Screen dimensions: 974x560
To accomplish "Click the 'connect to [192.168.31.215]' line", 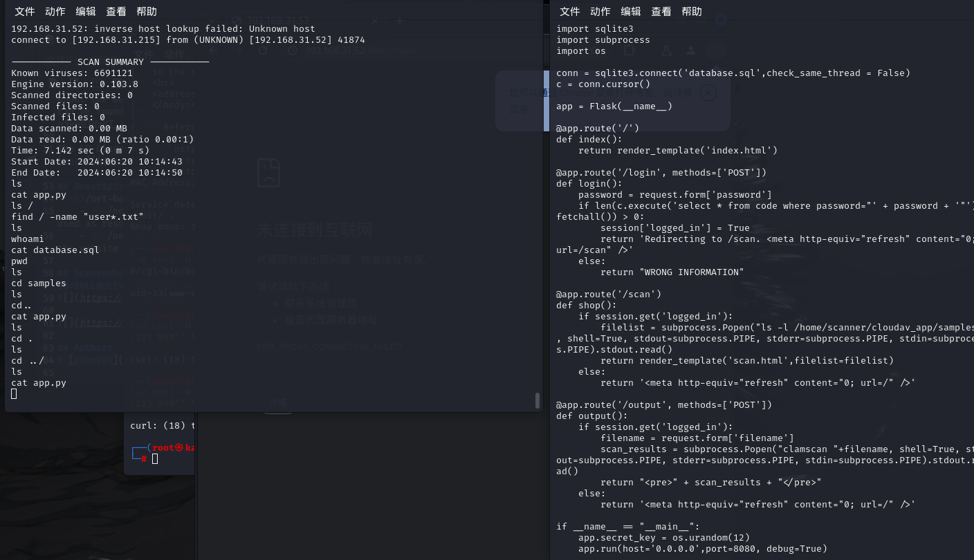I will [188, 40].
